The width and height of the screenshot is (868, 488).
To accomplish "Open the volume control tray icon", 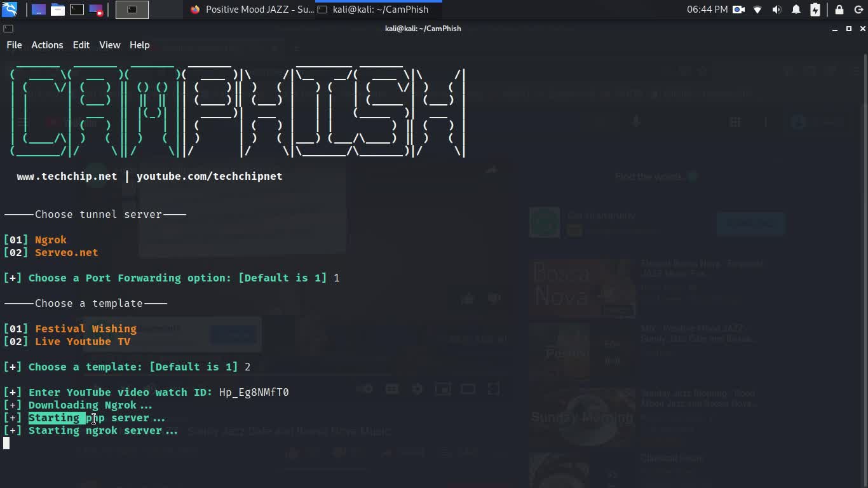I will coord(776,10).
